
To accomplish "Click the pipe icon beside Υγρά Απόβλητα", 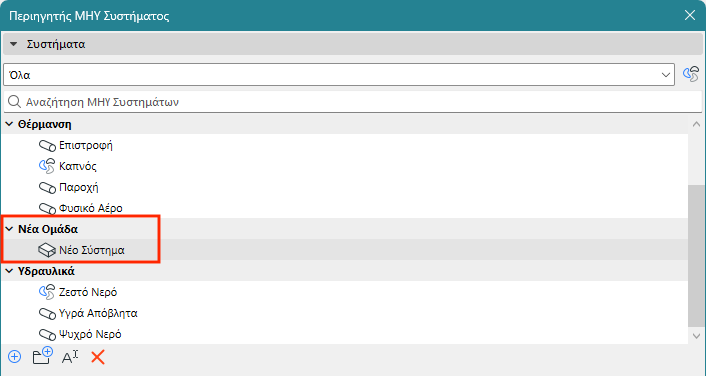I will coord(47,313).
